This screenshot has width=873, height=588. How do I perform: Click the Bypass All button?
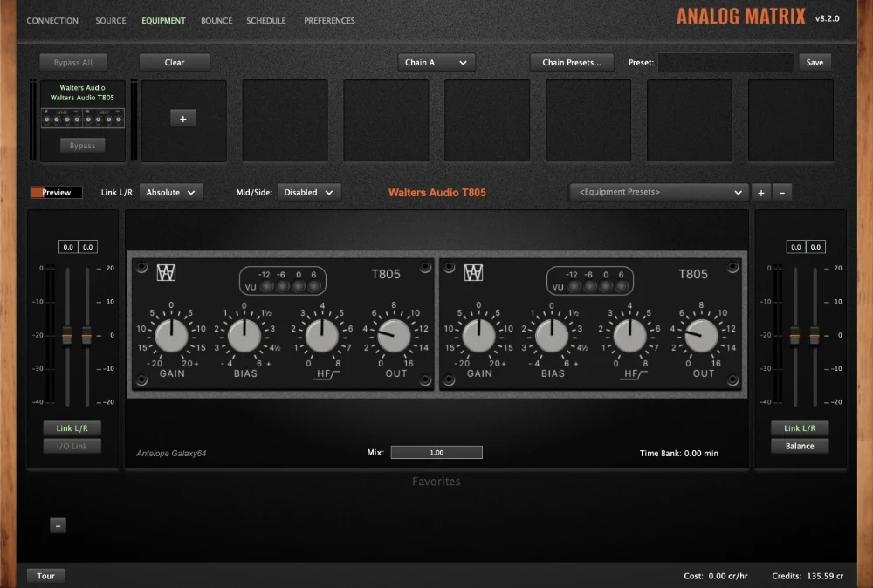coord(73,62)
